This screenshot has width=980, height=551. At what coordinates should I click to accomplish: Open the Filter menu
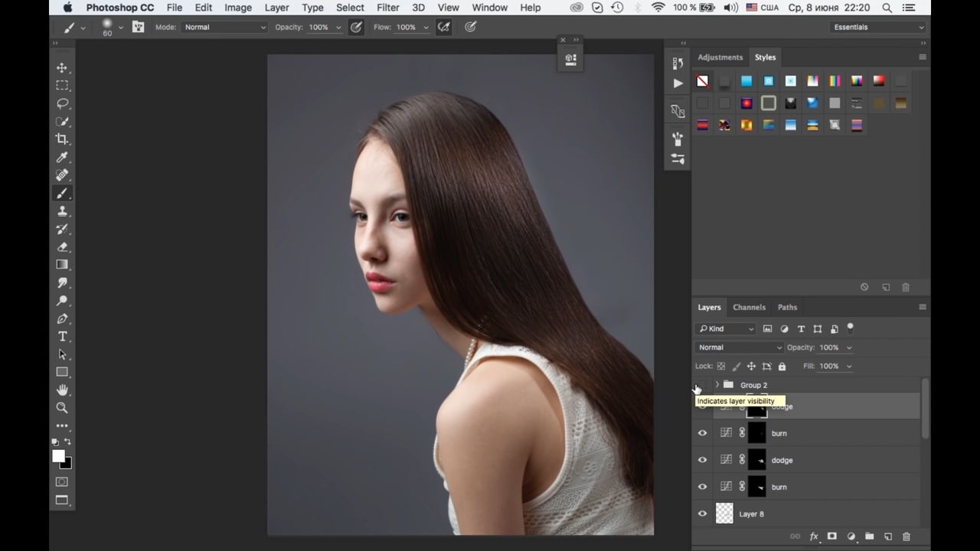(x=388, y=8)
